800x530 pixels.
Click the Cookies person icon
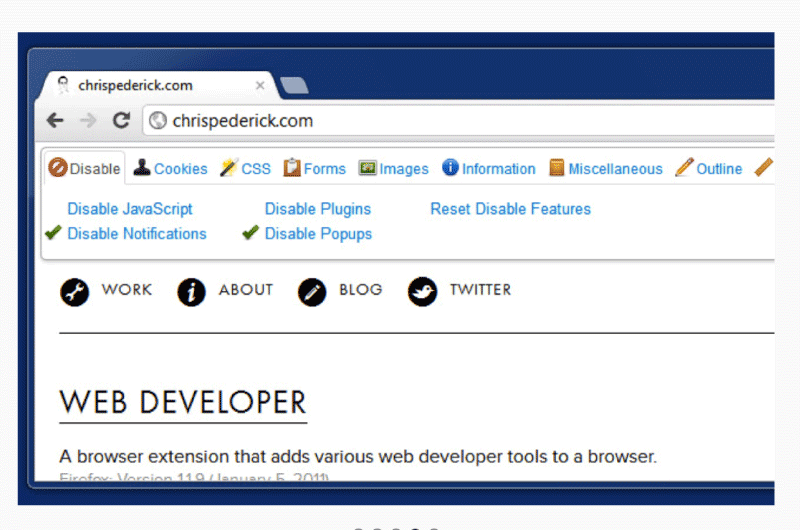(x=142, y=167)
